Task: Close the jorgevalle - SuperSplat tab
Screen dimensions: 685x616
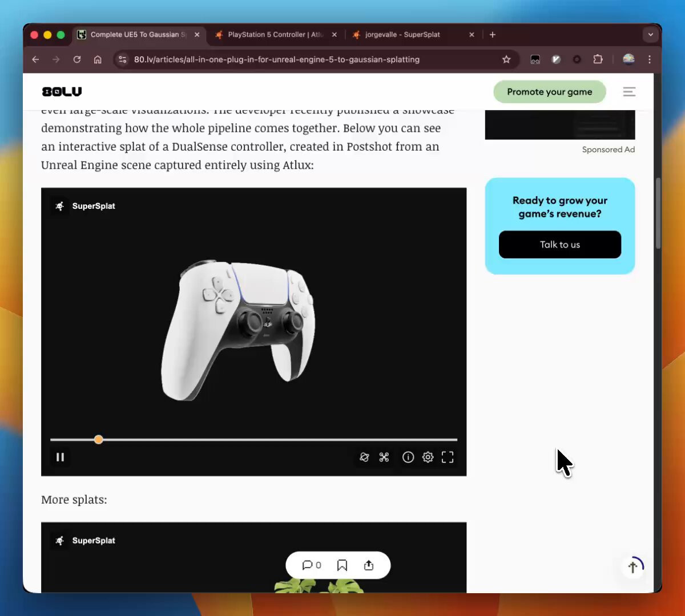Action: 472,35
